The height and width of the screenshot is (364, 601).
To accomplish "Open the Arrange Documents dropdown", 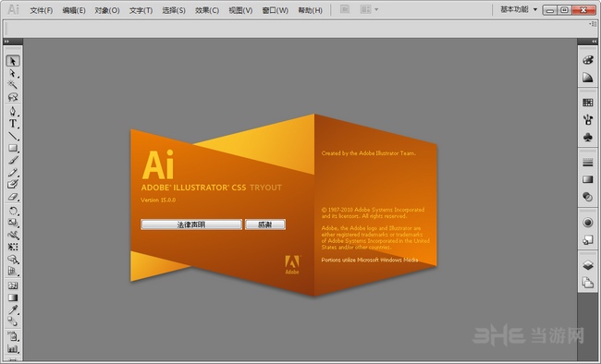I will pos(369,9).
